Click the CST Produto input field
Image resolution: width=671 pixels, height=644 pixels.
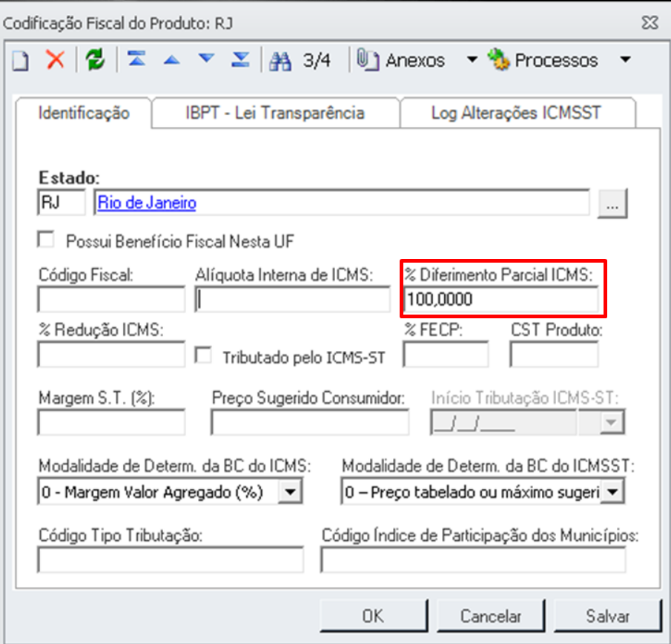[x=554, y=354]
